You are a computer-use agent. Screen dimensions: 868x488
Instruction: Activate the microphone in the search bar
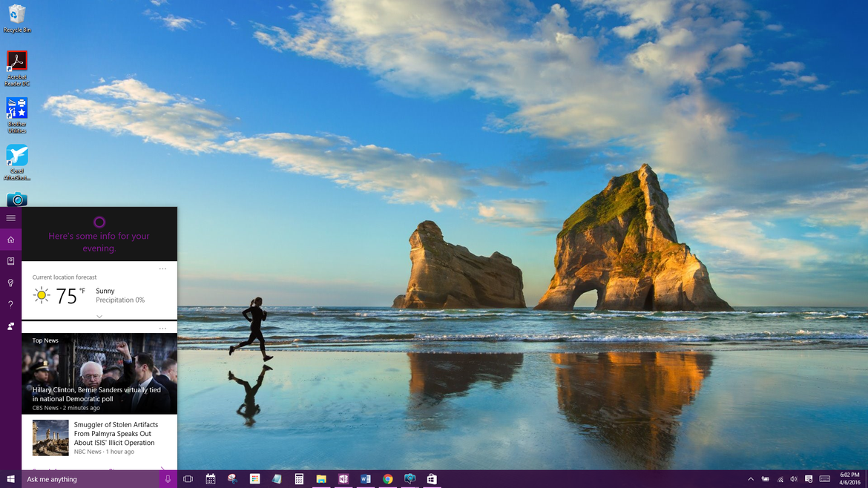point(168,478)
